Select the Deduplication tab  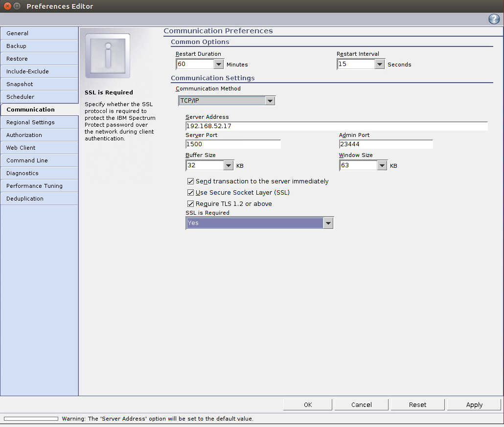click(x=39, y=199)
